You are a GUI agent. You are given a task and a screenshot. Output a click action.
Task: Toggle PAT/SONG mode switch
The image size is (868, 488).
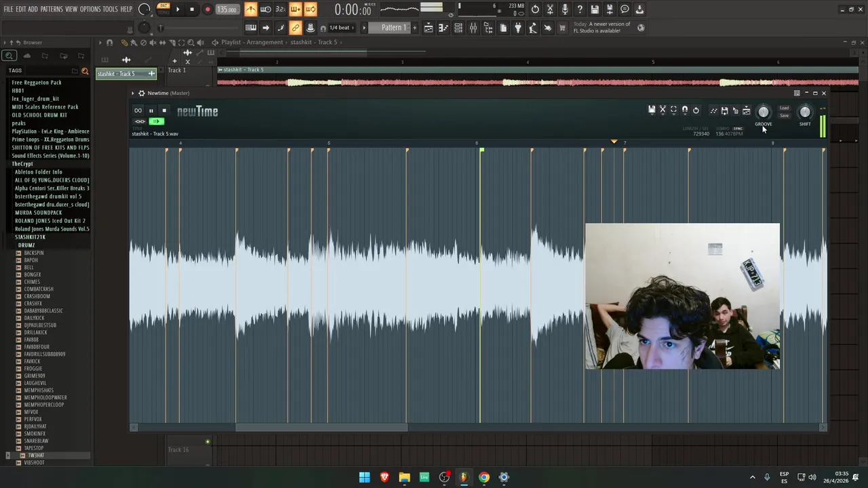[163, 9]
